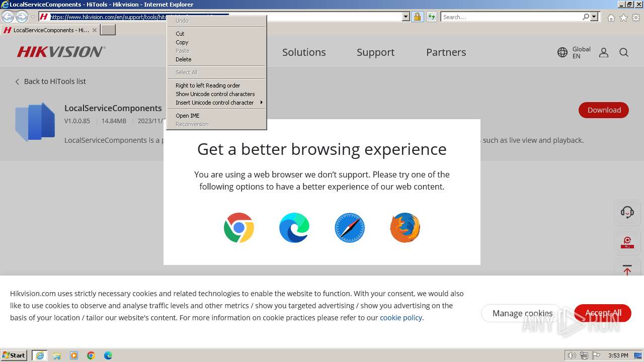Open IE Favorites star icon

click(623, 18)
